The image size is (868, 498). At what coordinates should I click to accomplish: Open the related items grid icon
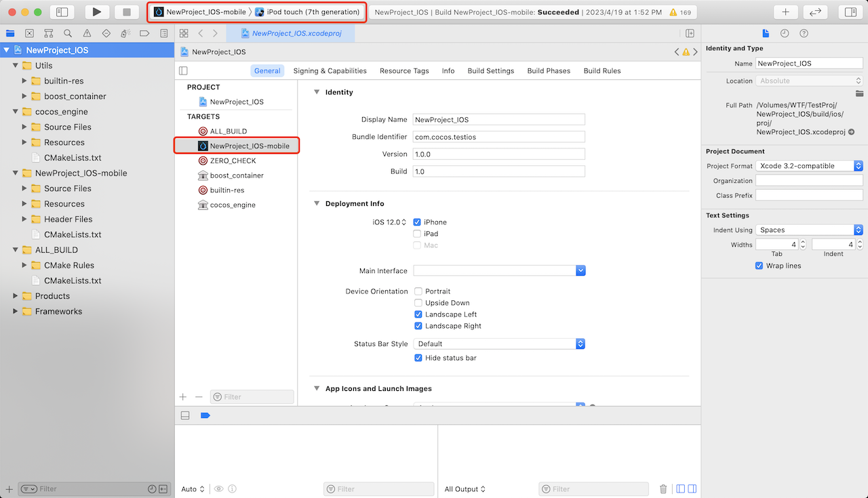tap(184, 33)
